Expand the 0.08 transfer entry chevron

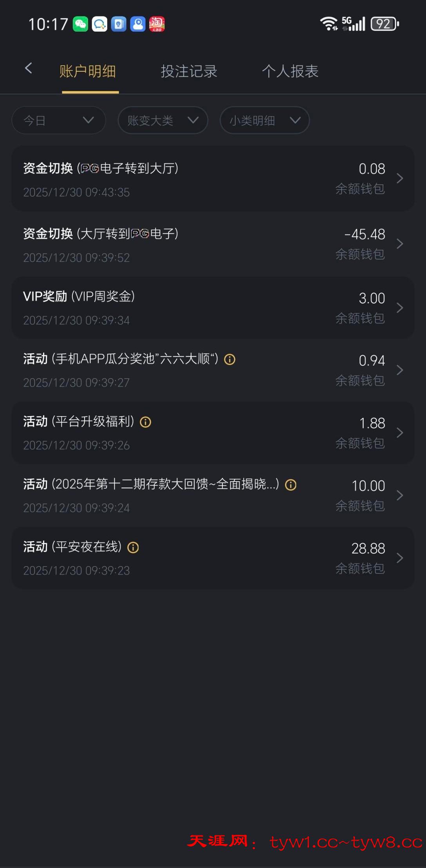pos(400,179)
